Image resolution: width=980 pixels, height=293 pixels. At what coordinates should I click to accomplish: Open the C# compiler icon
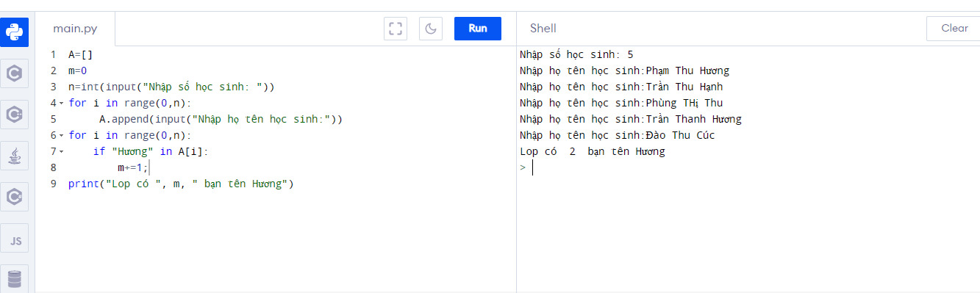pyautogui.click(x=15, y=197)
